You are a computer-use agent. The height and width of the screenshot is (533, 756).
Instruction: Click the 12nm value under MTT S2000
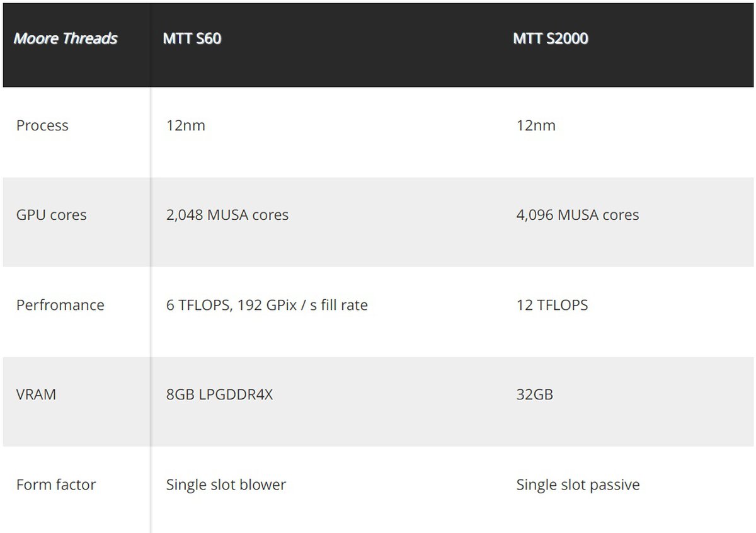click(x=536, y=125)
